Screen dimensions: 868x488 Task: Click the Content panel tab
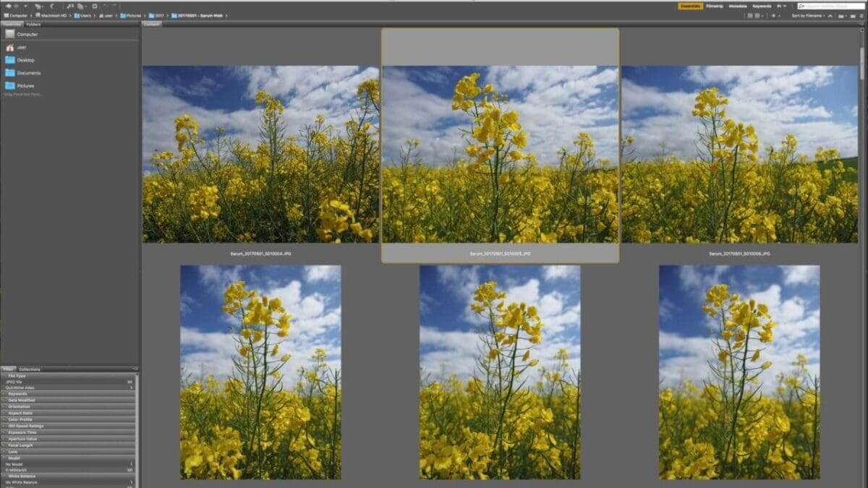[x=152, y=25]
